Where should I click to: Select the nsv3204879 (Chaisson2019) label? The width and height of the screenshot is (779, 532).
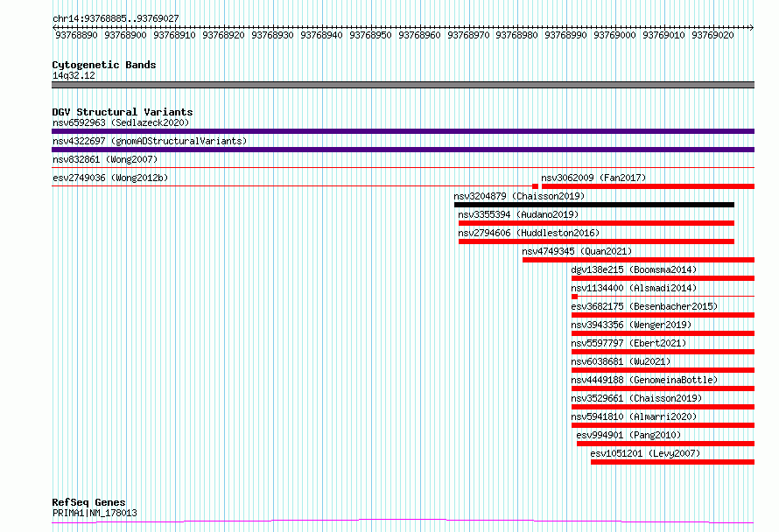tap(519, 196)
